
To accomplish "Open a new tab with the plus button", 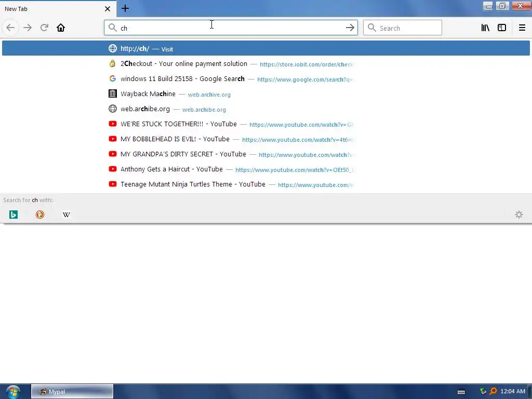I will tap(125, 8).
